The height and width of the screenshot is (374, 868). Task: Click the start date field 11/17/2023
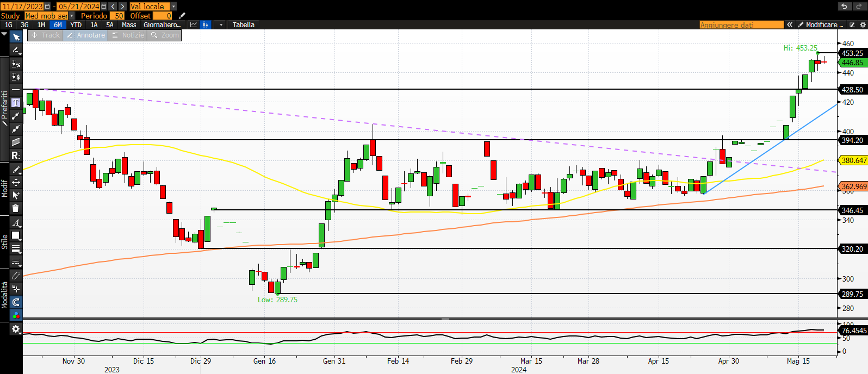22,7
